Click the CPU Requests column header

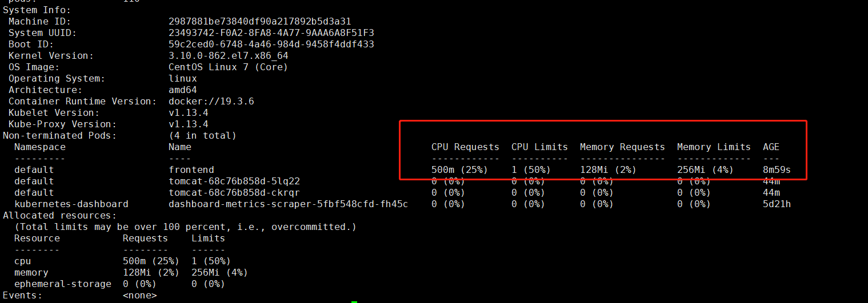(465, 147)
